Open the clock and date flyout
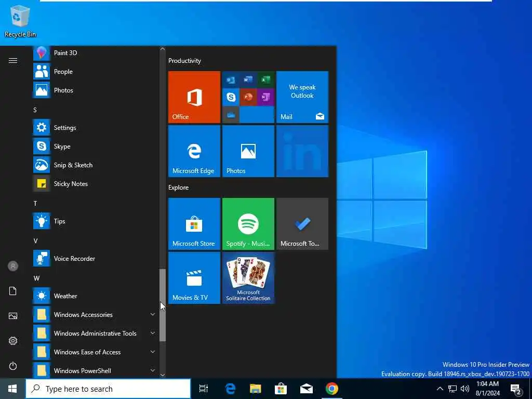 [x=487, y=389]
